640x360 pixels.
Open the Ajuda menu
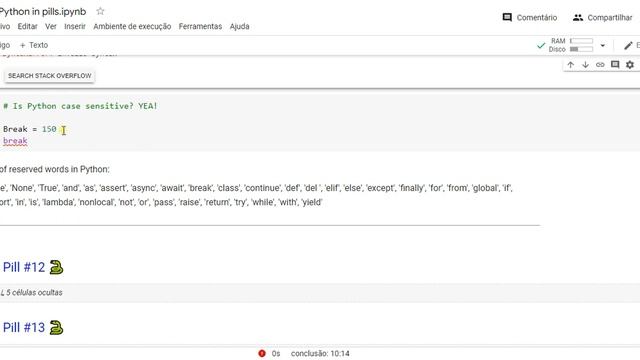pos(240,26)
